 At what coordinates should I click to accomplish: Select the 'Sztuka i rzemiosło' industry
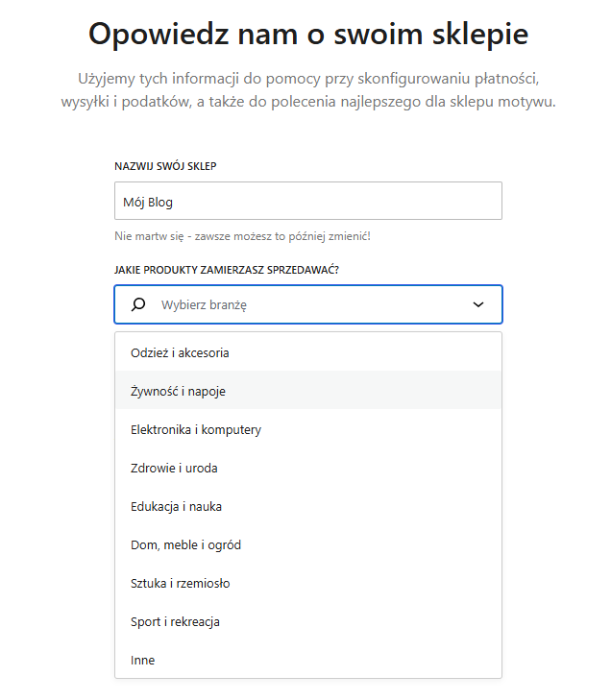pos(180,583)
